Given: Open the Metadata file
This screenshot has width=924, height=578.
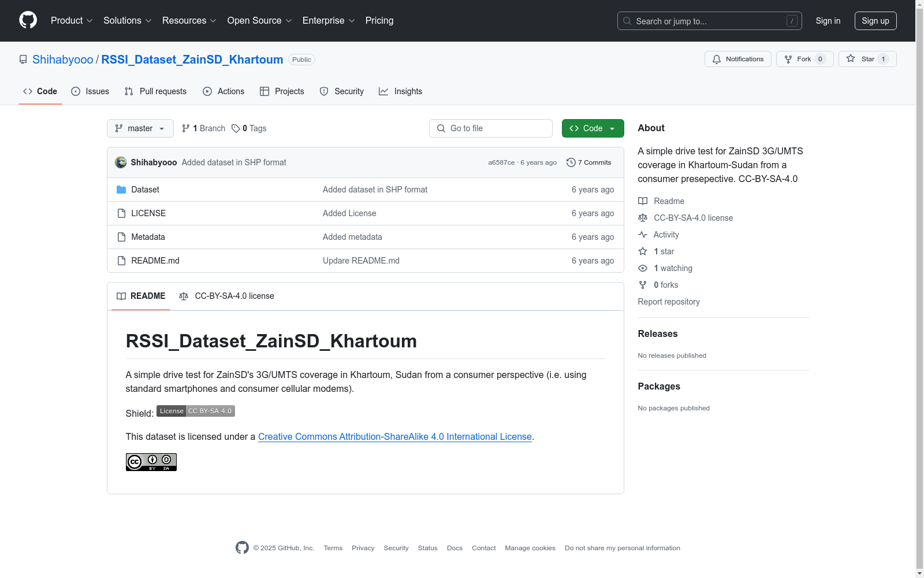Looking at the screenshot, I should pyautogui.click(x=148, y=237).
